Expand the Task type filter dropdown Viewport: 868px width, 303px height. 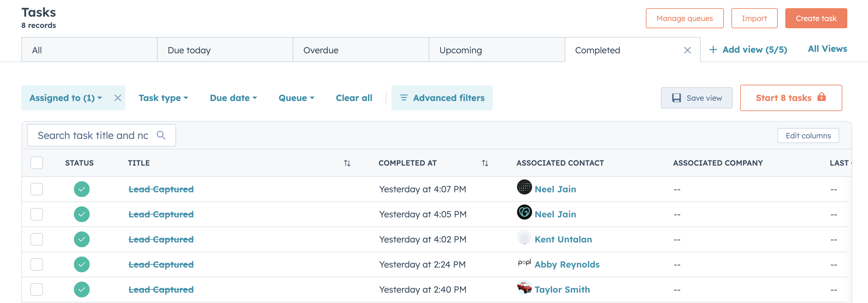163,98
